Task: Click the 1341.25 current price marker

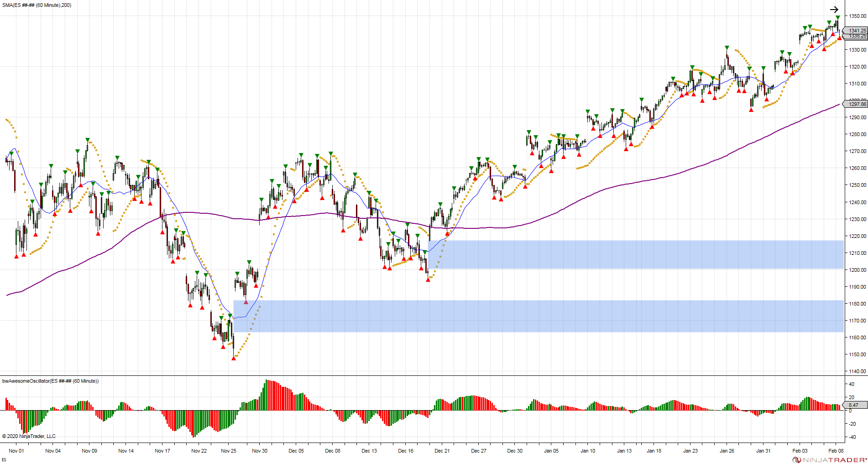Action: [x=856, y=31]
